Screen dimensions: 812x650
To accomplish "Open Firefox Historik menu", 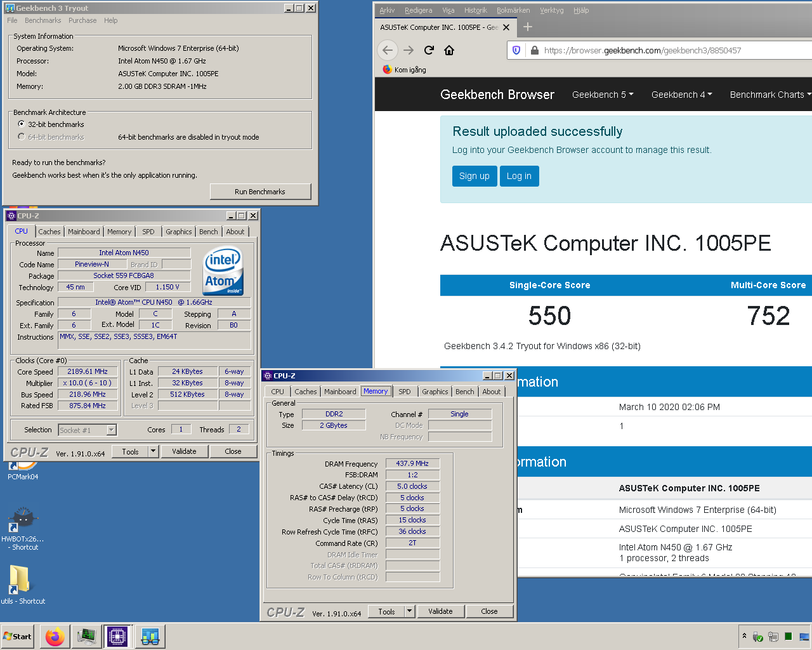I will click(x=475, y=10).
